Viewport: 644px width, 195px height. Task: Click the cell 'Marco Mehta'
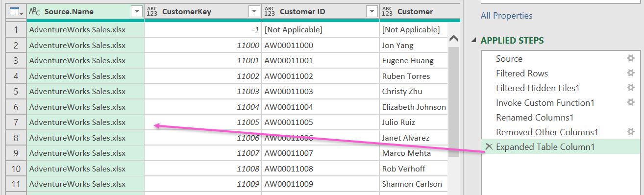(x=413, y=153)
